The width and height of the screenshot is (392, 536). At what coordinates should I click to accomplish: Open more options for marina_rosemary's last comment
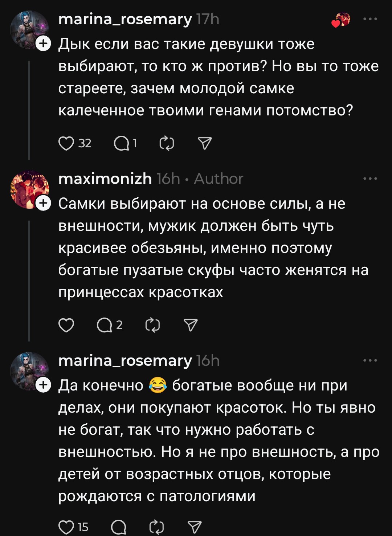coord(370,360)
